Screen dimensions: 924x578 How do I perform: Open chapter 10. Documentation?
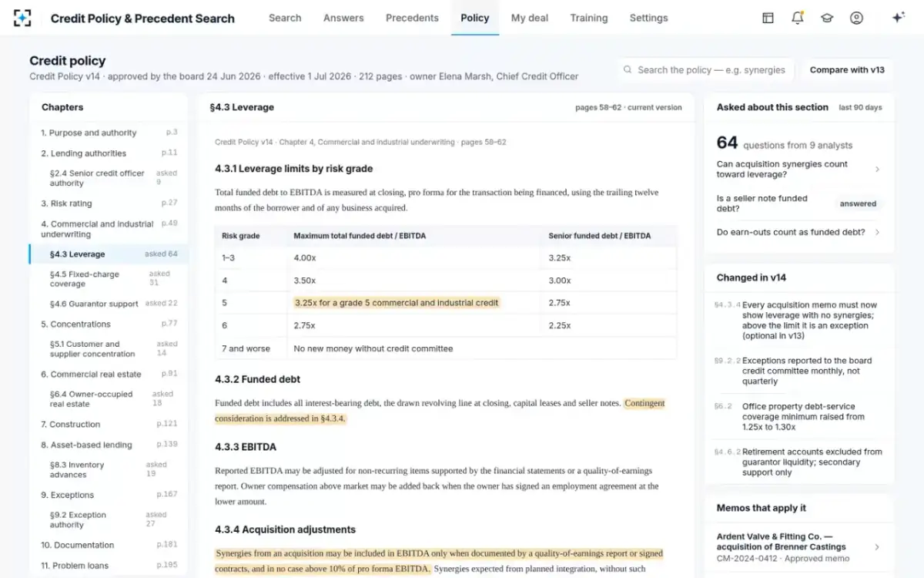pyautogui.click(x=109, y=545)
